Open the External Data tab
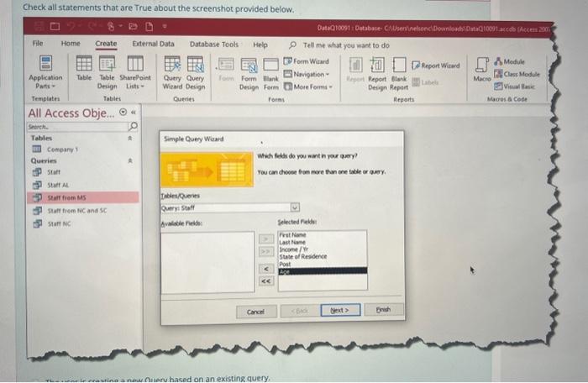 coord(154,44)
